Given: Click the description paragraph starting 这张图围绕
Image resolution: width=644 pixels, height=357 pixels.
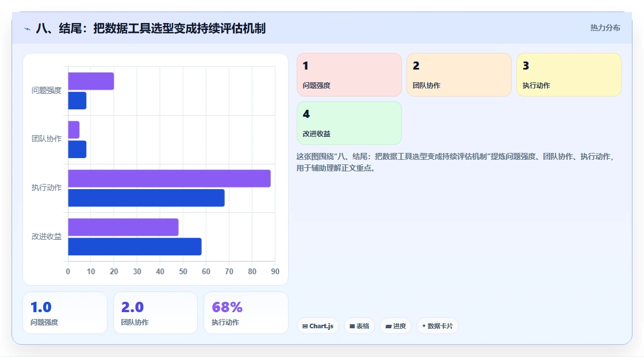Looking at the screenshot, I should tap(455, 162).
